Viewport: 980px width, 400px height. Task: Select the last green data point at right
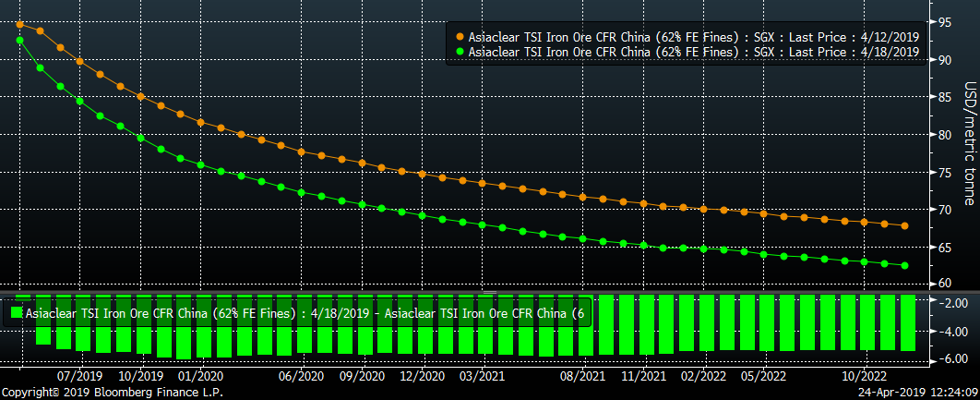point(904,266)
